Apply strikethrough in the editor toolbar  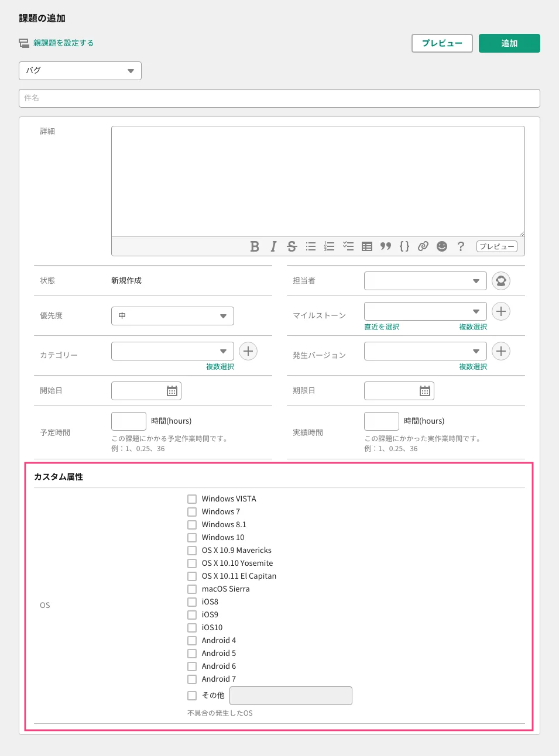click(292, 246)
